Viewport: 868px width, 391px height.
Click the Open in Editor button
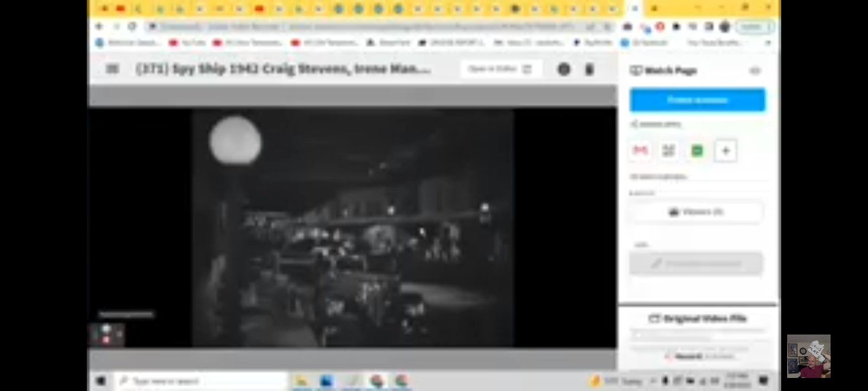tap(500, 69)
